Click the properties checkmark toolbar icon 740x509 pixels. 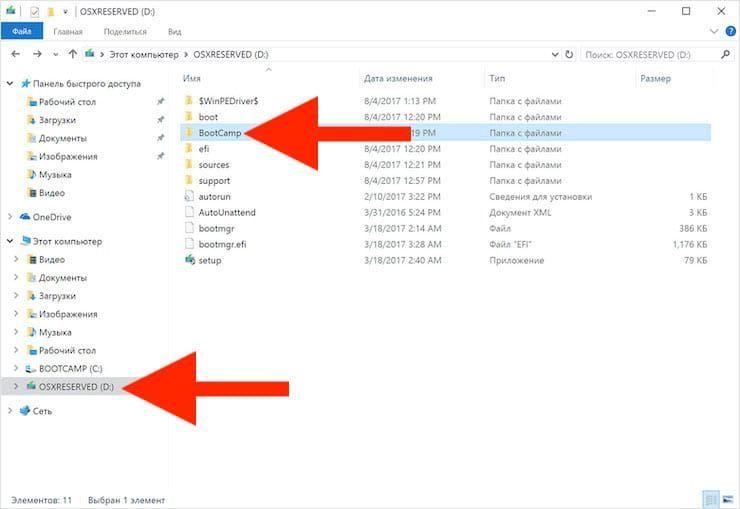[x=34, y=11]
